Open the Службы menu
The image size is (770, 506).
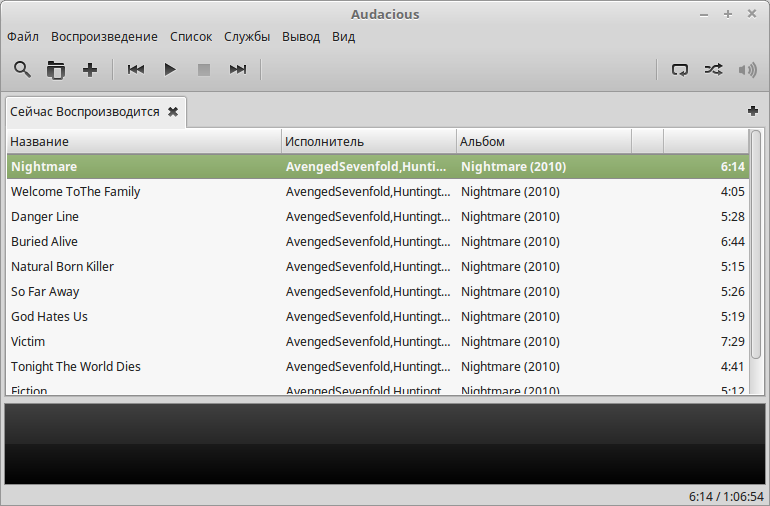click(247, 37)
